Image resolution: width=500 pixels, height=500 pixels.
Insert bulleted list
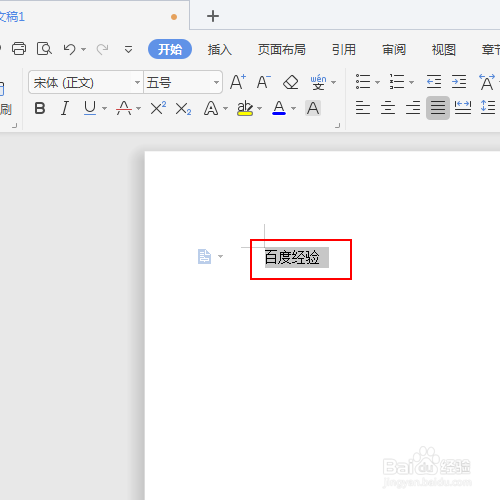(363, 82)
